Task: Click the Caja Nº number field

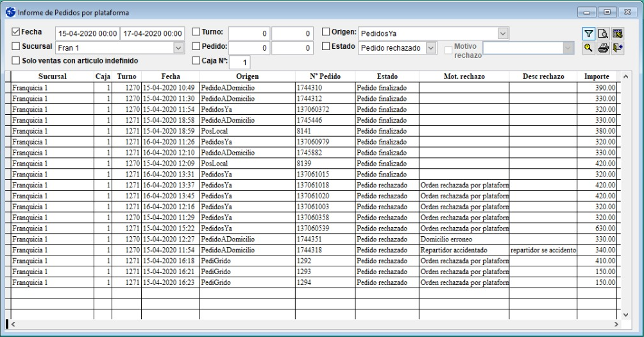Action: click(239, 62)
